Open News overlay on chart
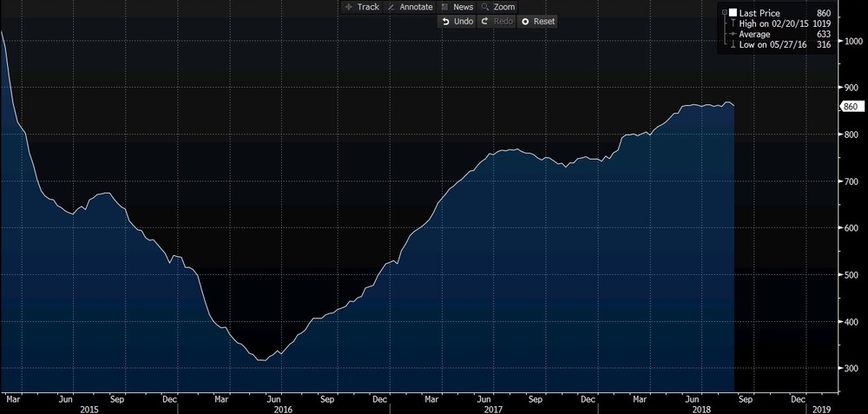Viewport: 868px width, 414px height. coord(457,7)
